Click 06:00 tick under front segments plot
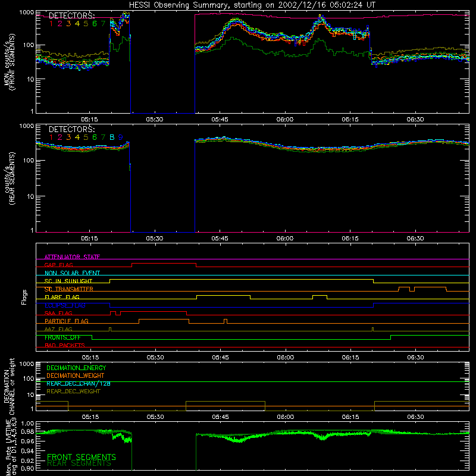The height and width of the screenshot is (476, 476). [x=285, y=120]
